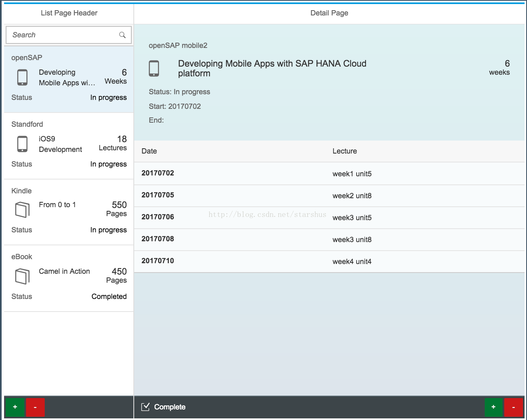Select table row dated 20170702

329,173
